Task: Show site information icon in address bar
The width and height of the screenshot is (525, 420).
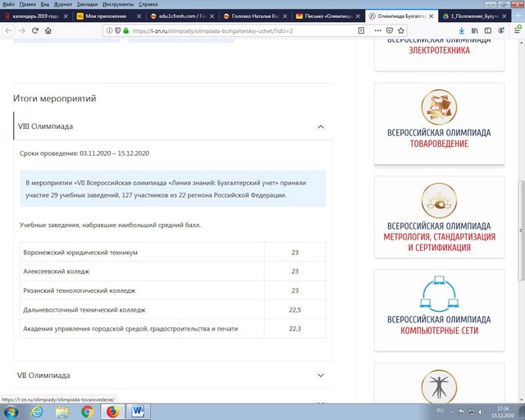Action: (x=109, y=31)
